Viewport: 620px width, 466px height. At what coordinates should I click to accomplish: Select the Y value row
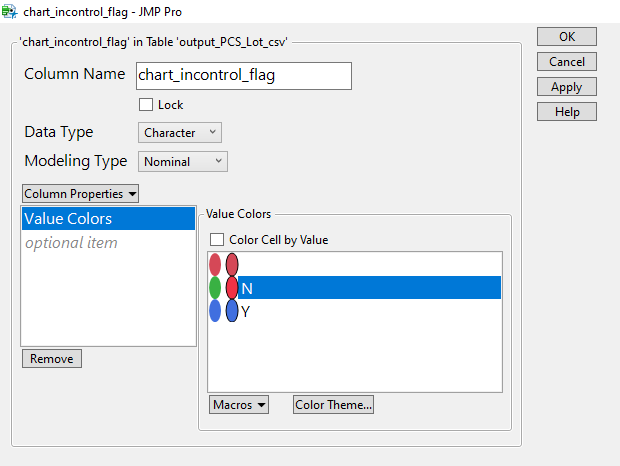click(x=370, y=311)
